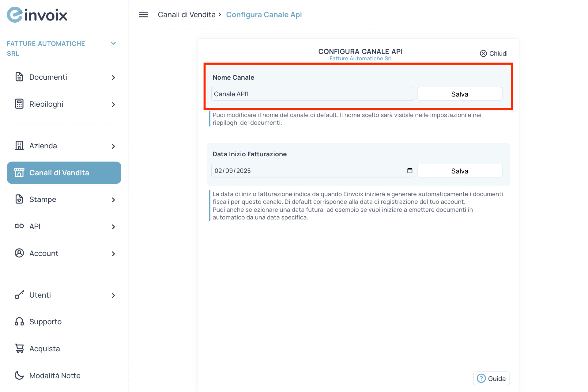Open the Documenti section icon

point(19,77)
